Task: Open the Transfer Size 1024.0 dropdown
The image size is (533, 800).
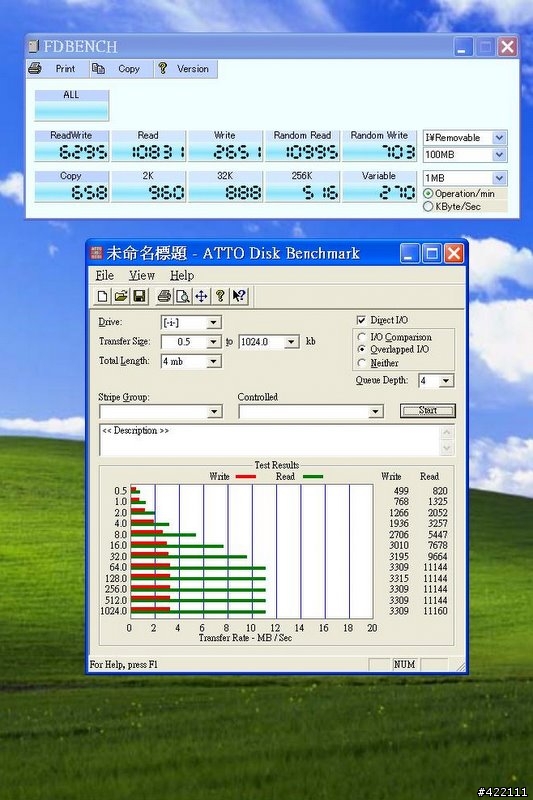Action: 291,342
